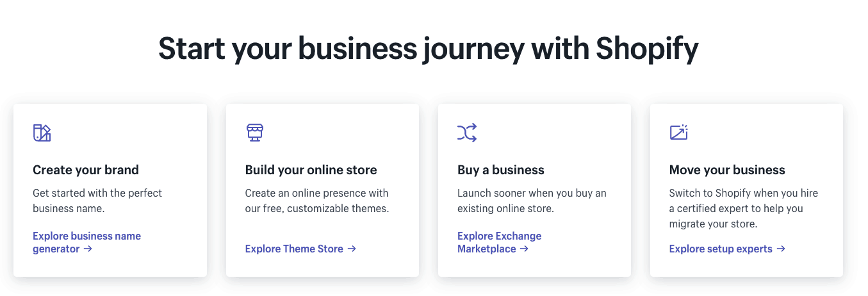The height and width of the screenshot is (296, 868).
Task: Click the migrate icon above Move your business
Action: tap(678, 133)
